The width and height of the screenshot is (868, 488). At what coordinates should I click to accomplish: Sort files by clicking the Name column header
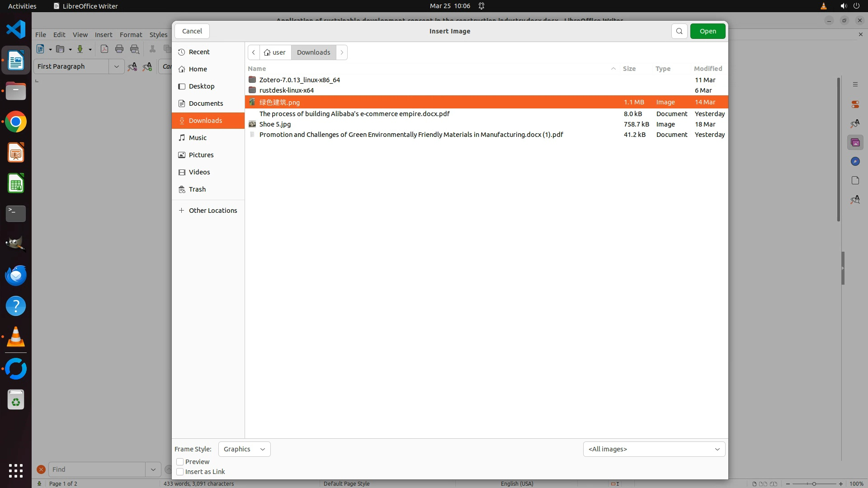[x=257, y=69]
